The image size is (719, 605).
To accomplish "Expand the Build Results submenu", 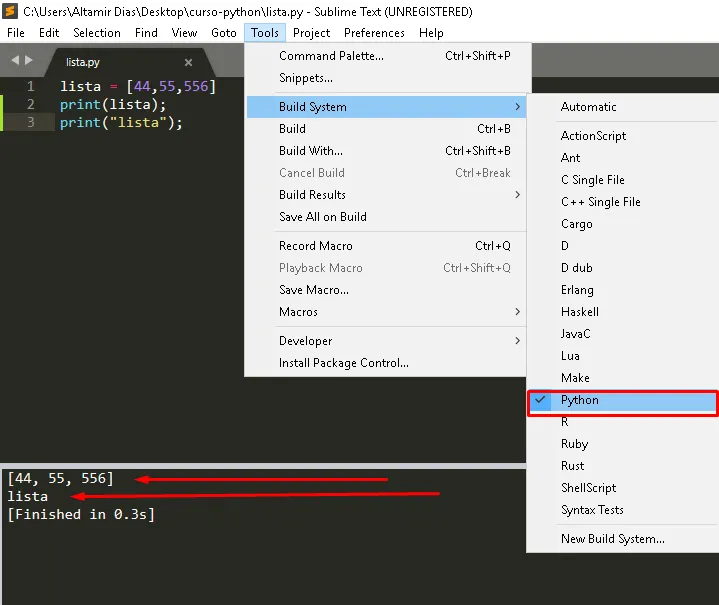I will click(x=387, y=195).
